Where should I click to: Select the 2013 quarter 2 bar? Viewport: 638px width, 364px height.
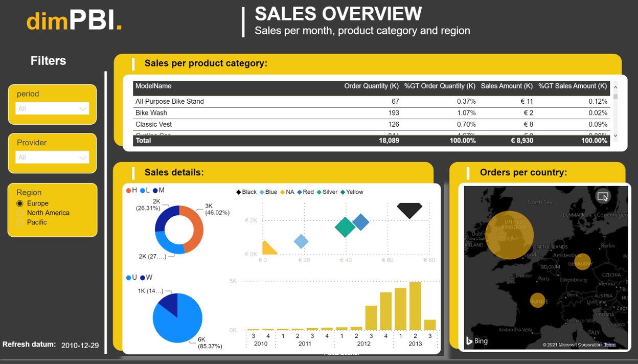416,306
